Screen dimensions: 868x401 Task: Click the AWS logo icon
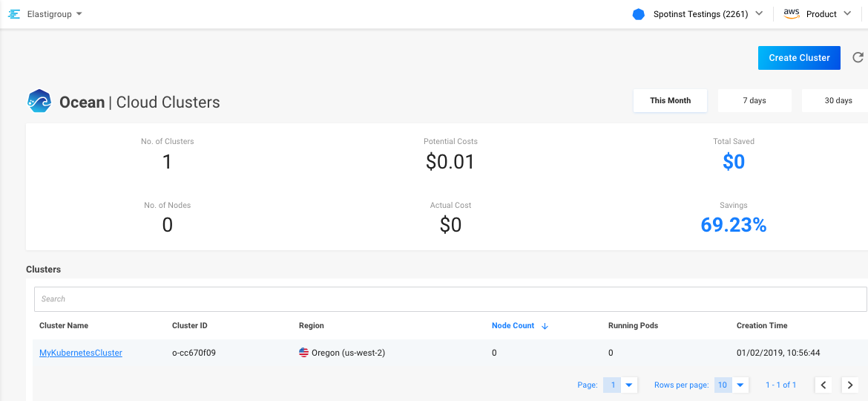pyautogui.click(x=791, y=14)
